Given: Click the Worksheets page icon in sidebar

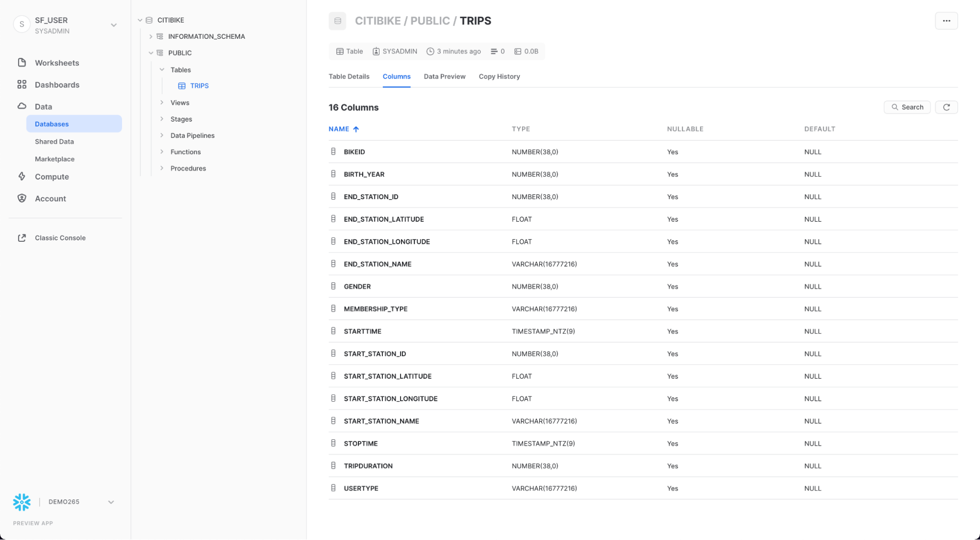Looking at the screenshot, I should [x=22, y=62].
